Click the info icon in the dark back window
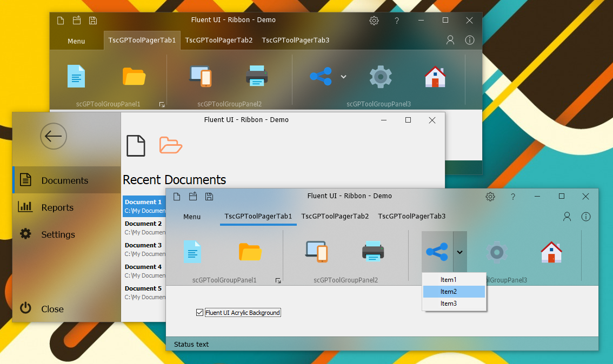Viewport: 613px width, 364px height. click(x=470, y=40)
